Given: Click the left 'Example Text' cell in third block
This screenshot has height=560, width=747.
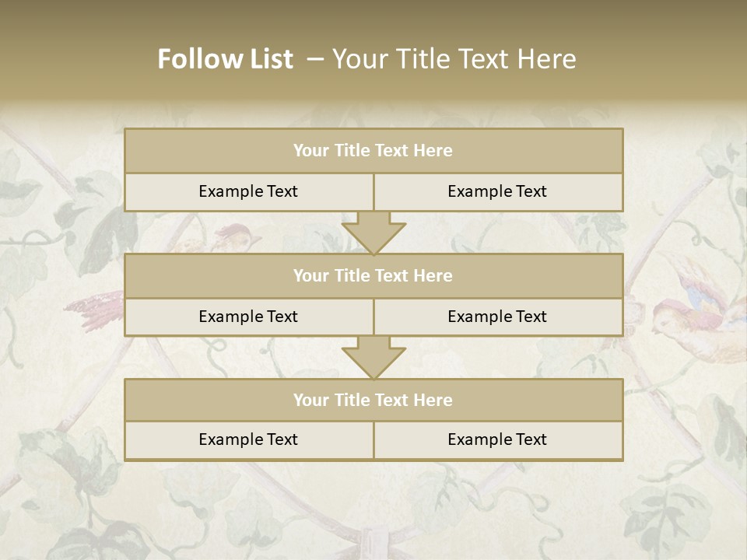Looking at the screenshot, I should click(x=249, y=440).
